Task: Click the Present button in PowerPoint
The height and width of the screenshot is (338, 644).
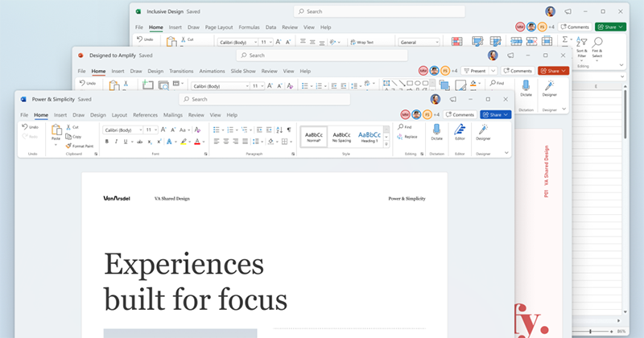Action: tap(475, 71)
